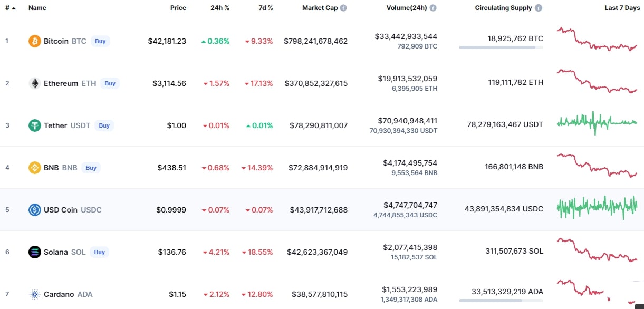Sort by 7d % column header

[265, 8]
